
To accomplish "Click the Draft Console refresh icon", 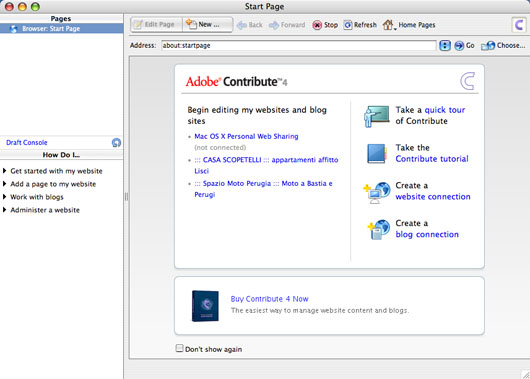I will [116, 143].
